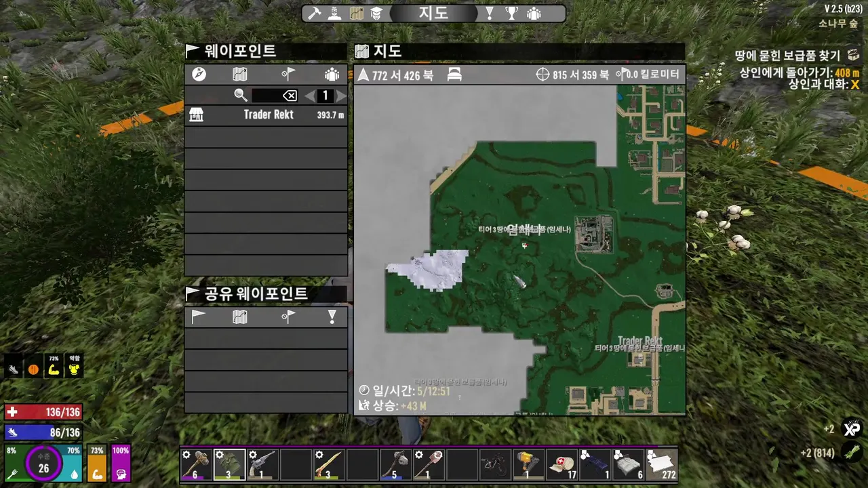
Task: Click the snow patch on the map
Action: click(x=429, y=270)
